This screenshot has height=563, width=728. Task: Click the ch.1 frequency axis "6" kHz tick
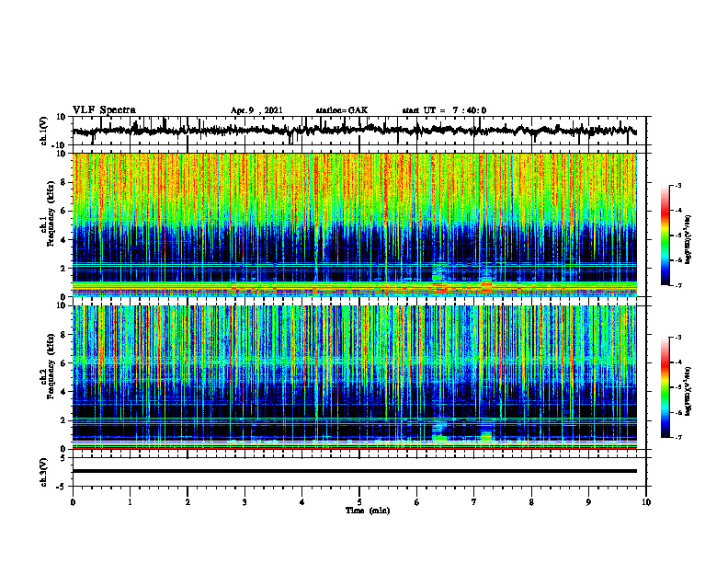coord(63,211)
